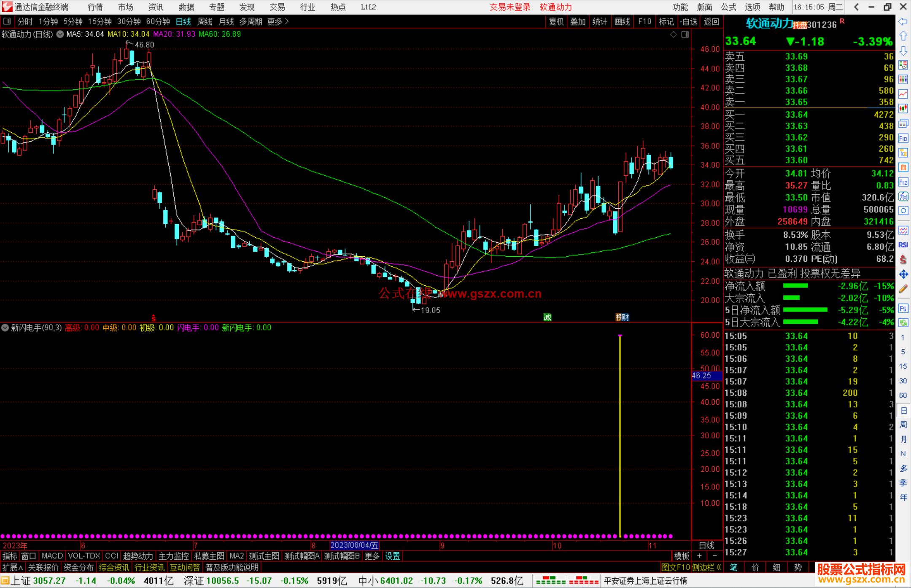Click the 图文F10 link
Viewport: 911px width, 588px height.
pyautogui.click(x=675, y=567)
